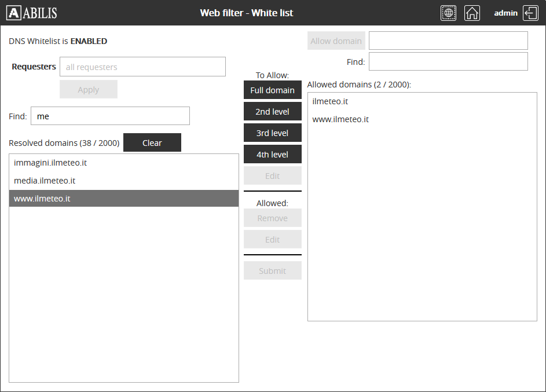Allow the 2nd level domain
The image size is (546, 392).
tap(272, 112)
